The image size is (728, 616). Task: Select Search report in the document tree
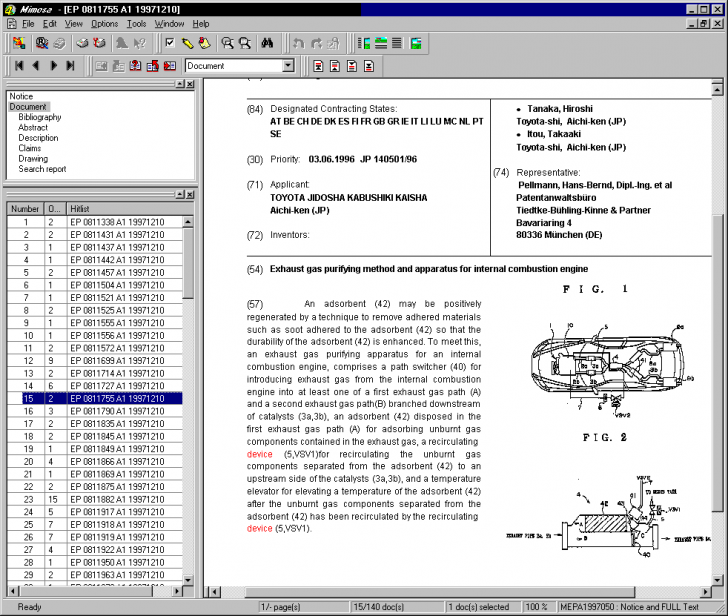coord(42,169)
